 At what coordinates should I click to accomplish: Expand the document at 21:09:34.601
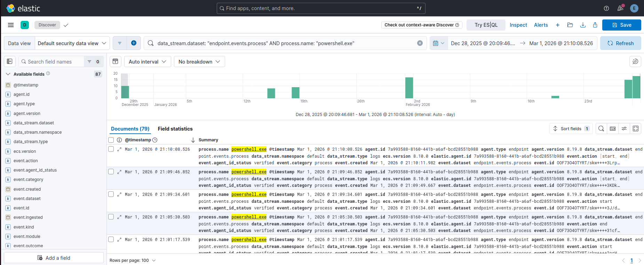119,194
